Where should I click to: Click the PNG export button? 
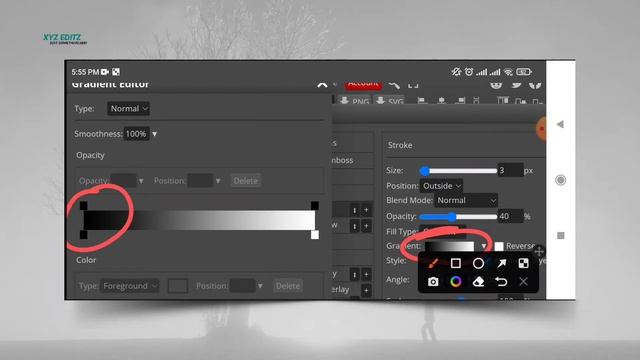354,101
